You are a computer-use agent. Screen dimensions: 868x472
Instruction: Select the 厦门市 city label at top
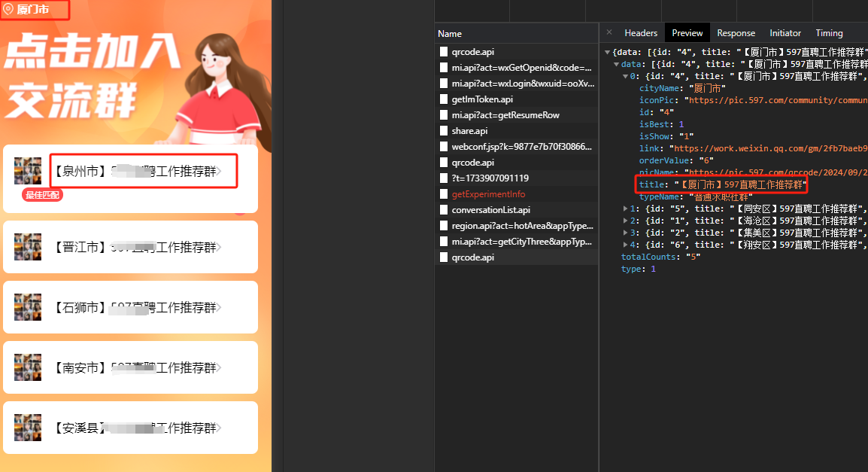(x=32, y=10)
